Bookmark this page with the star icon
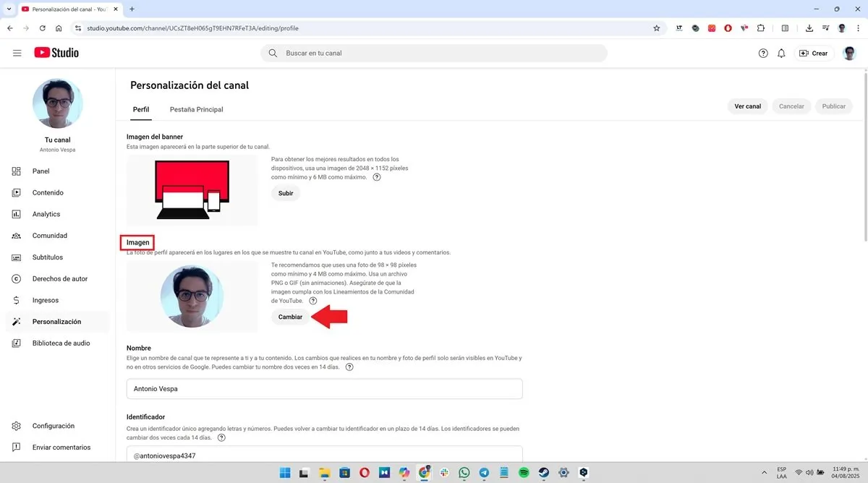868x483 pixels. pos(657,28)
